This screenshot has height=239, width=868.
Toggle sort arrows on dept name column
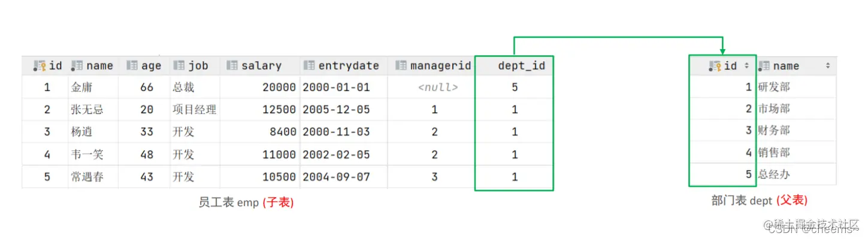828,66
